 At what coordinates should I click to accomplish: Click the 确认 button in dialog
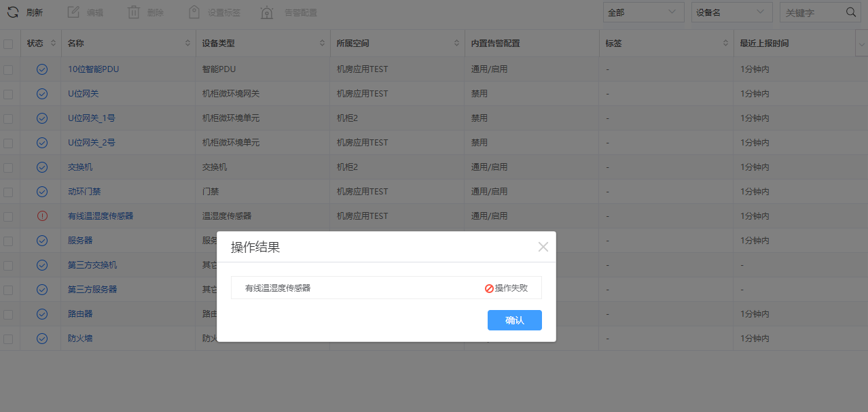point(515,320)
